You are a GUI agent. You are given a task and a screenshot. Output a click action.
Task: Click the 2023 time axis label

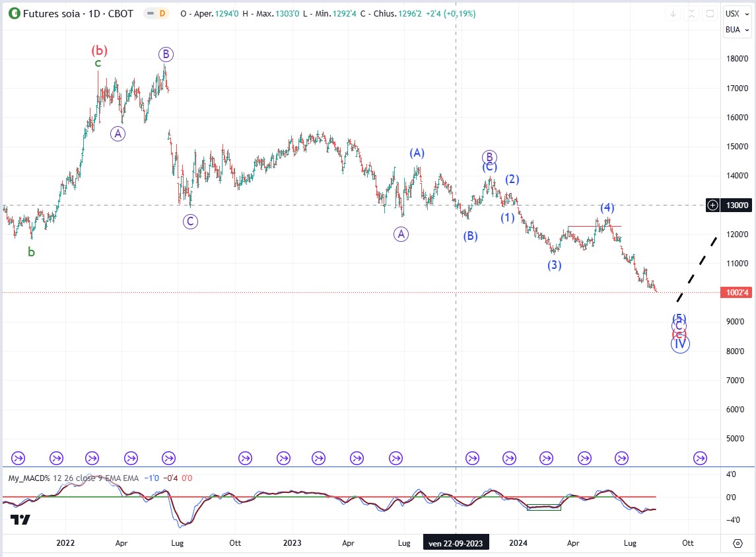click(292, 543)
